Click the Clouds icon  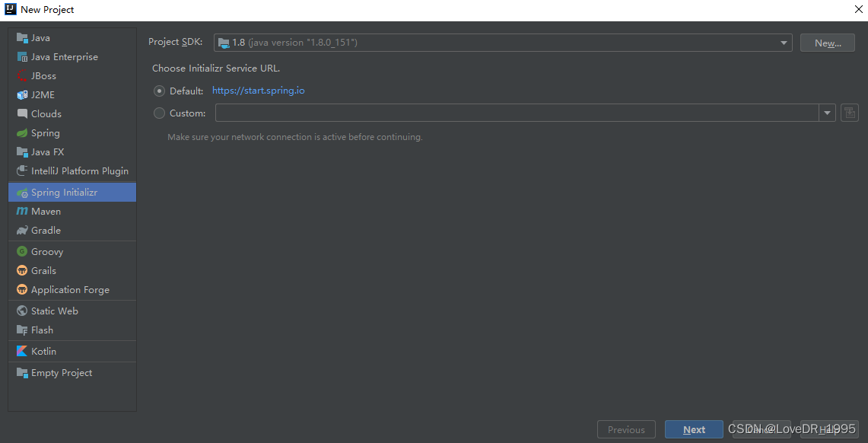tap(22, 113)
